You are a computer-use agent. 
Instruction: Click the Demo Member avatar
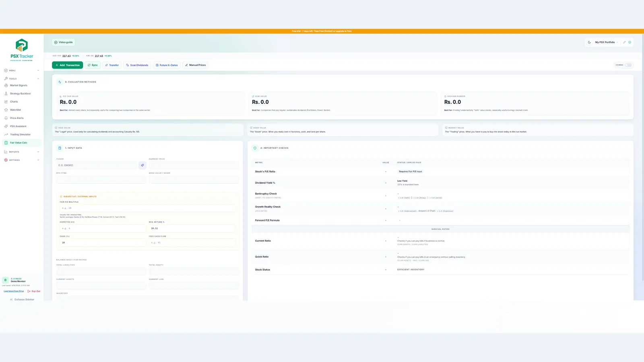5,280
